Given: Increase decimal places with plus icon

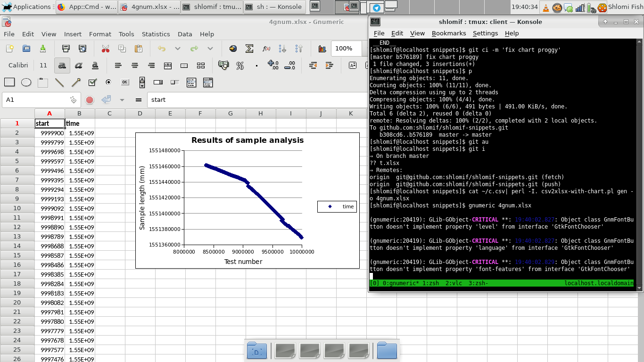Looking at the screenshot, I should (x=273, y=66).
